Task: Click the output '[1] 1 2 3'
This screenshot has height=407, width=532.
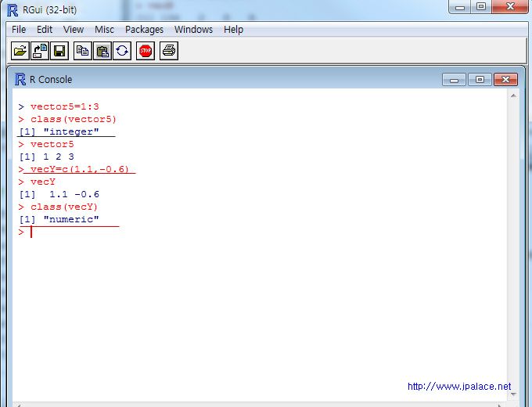Action: [46, 157]
